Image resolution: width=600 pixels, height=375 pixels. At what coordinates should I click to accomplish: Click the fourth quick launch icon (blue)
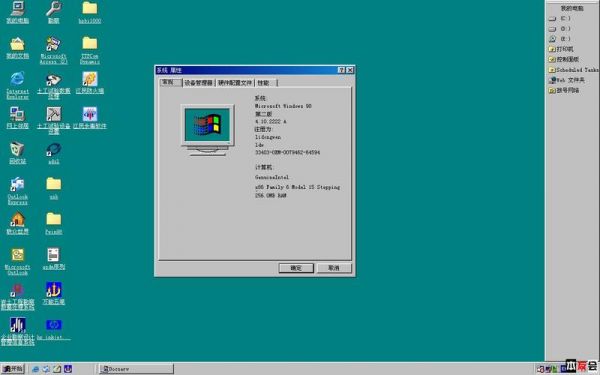(x=68, y=369)
